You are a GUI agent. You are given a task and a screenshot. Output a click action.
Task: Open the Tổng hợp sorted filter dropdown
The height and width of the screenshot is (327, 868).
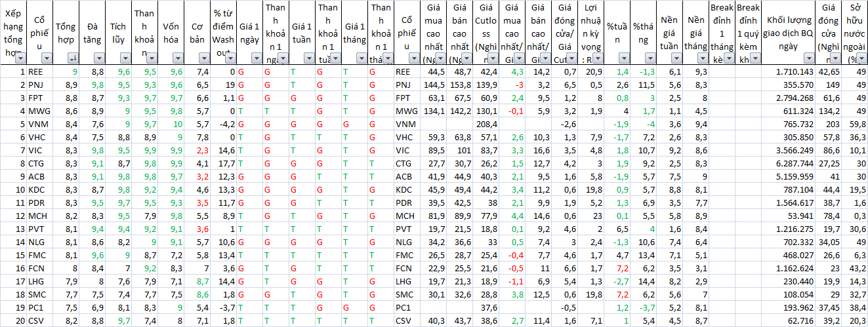point(73,59)
